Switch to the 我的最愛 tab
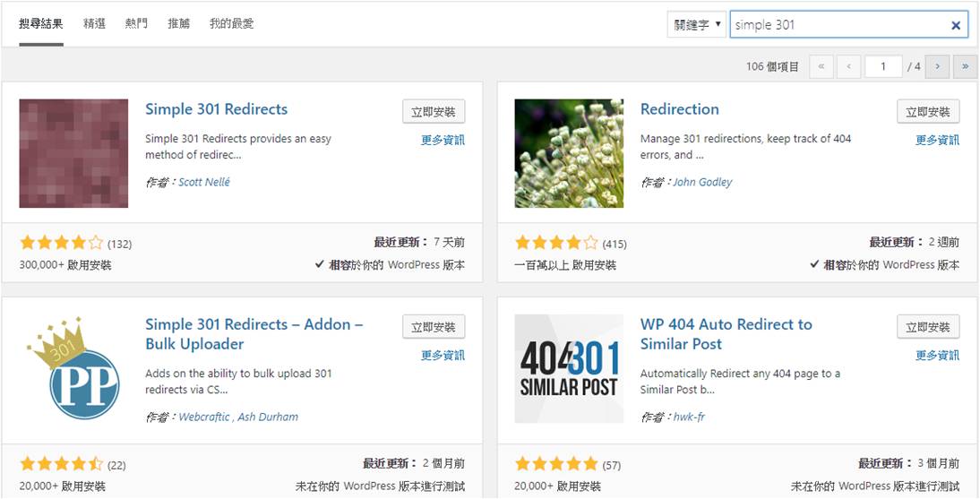 pos(231,24)
